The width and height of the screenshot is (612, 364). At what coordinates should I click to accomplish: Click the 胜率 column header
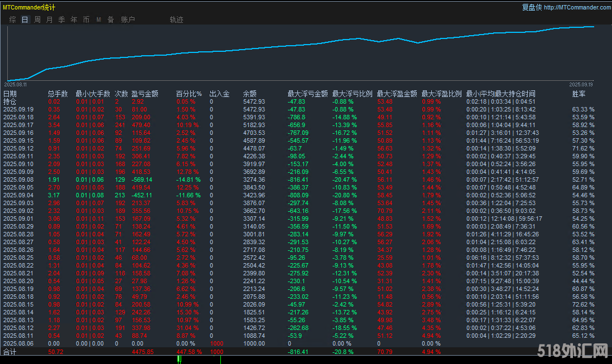(x=579, y=93)
